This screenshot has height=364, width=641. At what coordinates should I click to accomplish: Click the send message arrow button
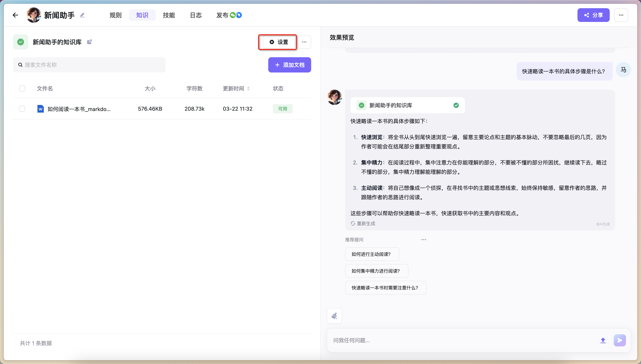click(x=620, y=341)
